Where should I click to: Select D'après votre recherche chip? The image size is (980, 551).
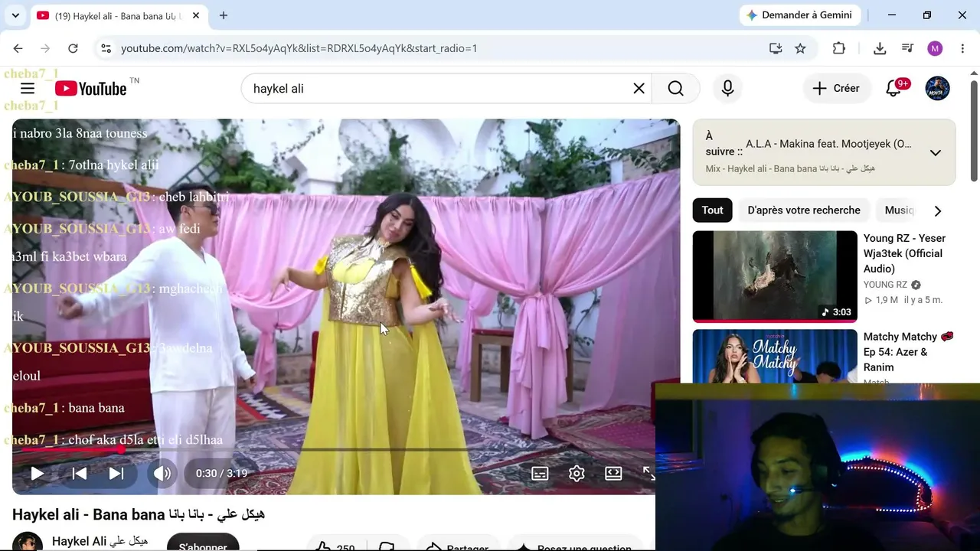tap(804, 210)
